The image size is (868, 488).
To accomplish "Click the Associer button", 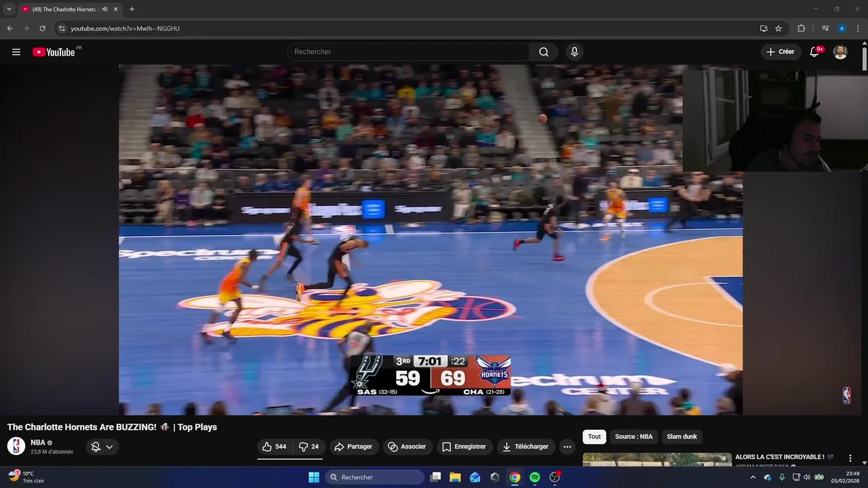I will pyautogui.click(x=408, y=447).
